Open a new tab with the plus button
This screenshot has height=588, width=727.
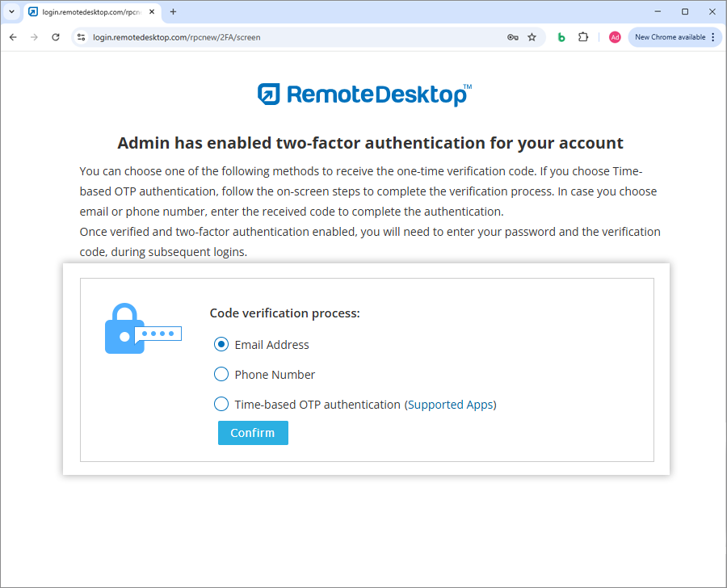coord(173,12)
